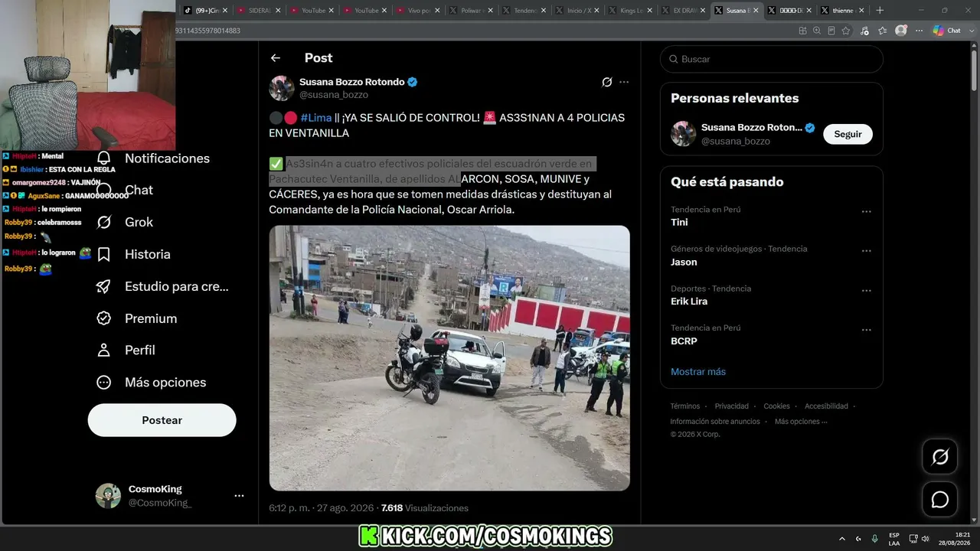
Task: Click the post timestamp 6:12 p. m. 27 ago. 2026
Action: [322, 508]
